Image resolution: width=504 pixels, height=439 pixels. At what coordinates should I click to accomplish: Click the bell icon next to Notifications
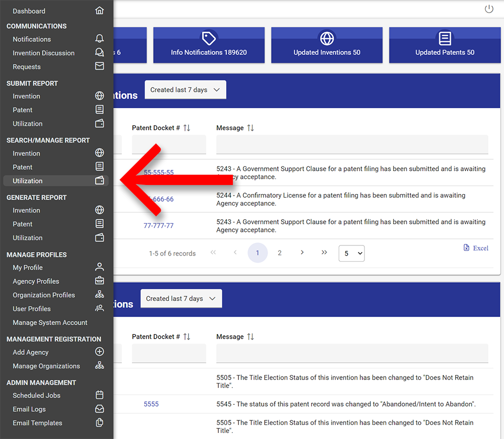[x=99, y=39]
